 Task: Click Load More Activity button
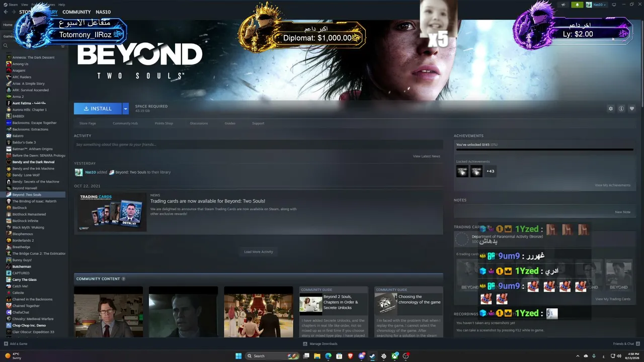pyautogui.click(x=258, y=252)
